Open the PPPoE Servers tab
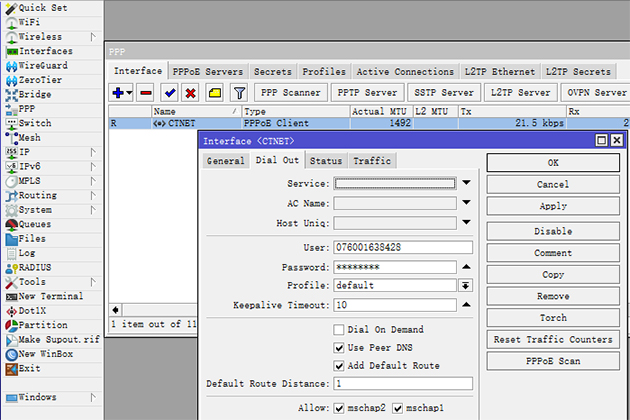This screenshot has width=630, height=420. 208,72
